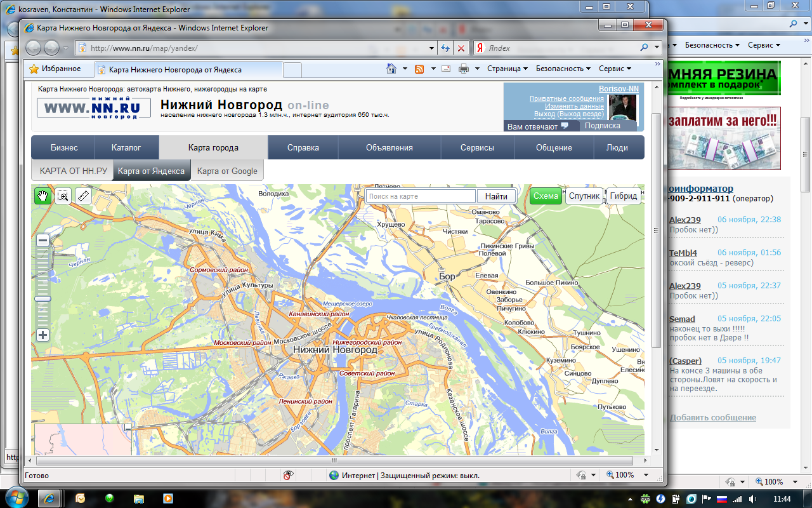Expand the Безопасность dropdown menu

[563, 69]
